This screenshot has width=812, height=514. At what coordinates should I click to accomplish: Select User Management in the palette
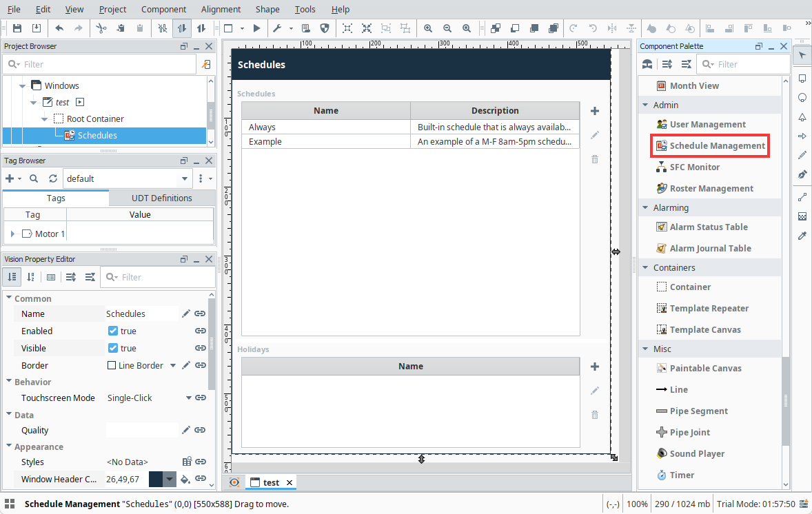click(x=702, y=124)
